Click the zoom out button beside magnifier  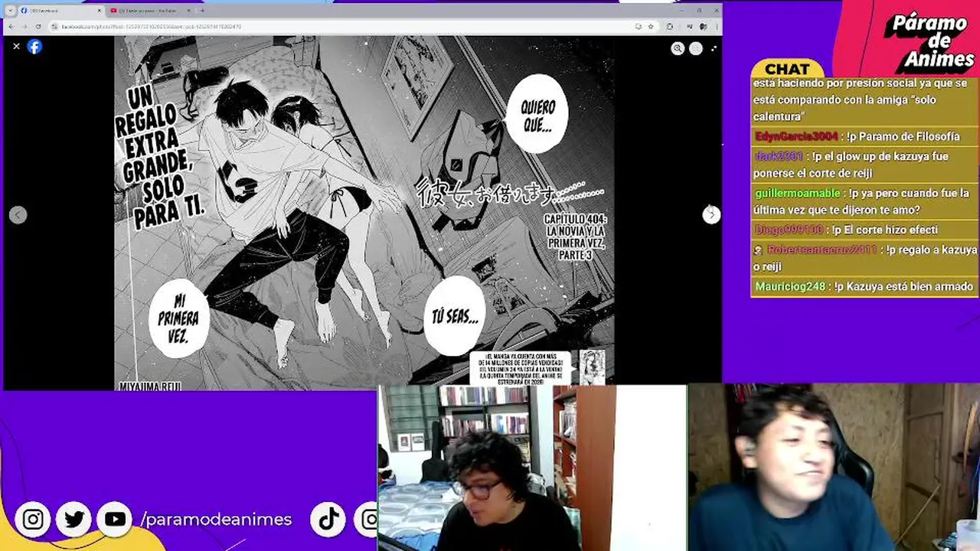click(x=696, y=49)
